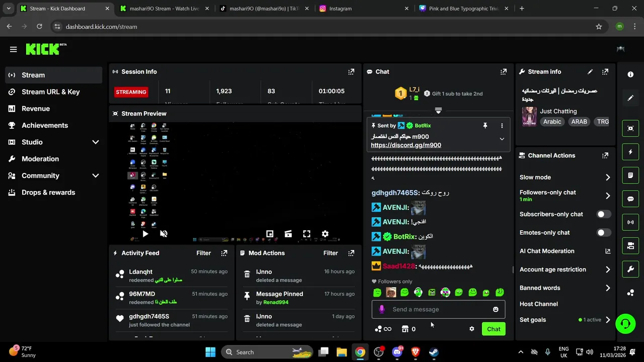Open File Explorer from the taskbar

(342, 352)
